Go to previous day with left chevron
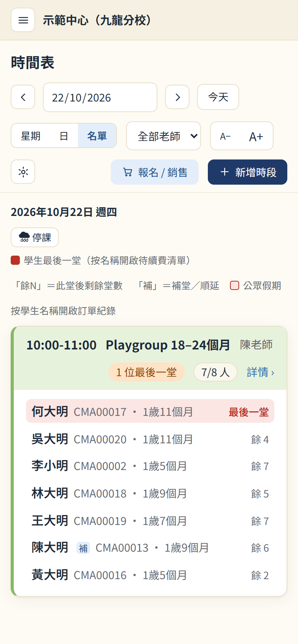 coord(23,97)
